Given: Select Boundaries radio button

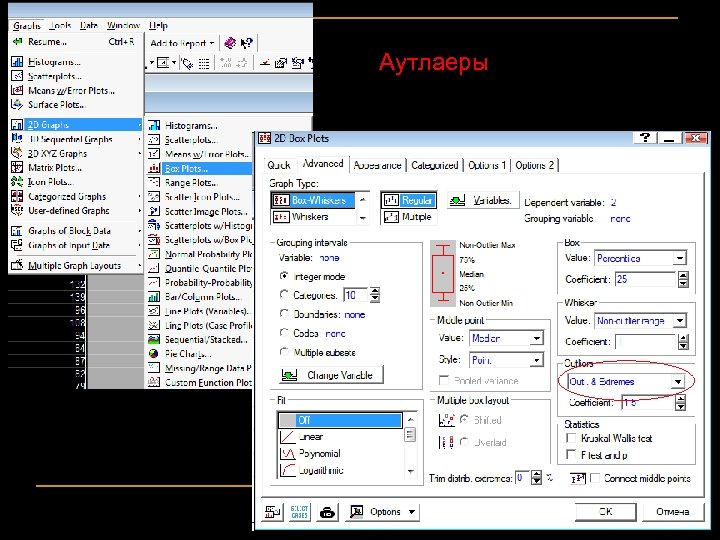Looking at the screenshot, I should coord(284,314).
